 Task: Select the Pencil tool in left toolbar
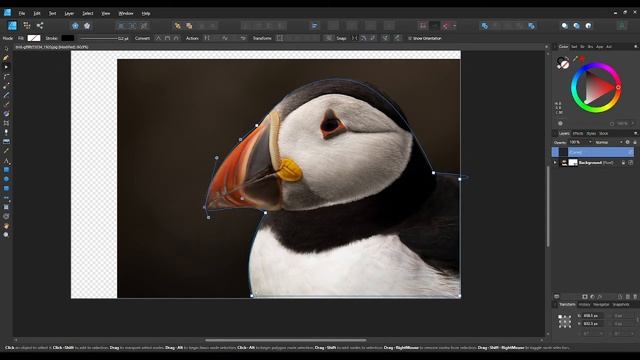(6, 95)
